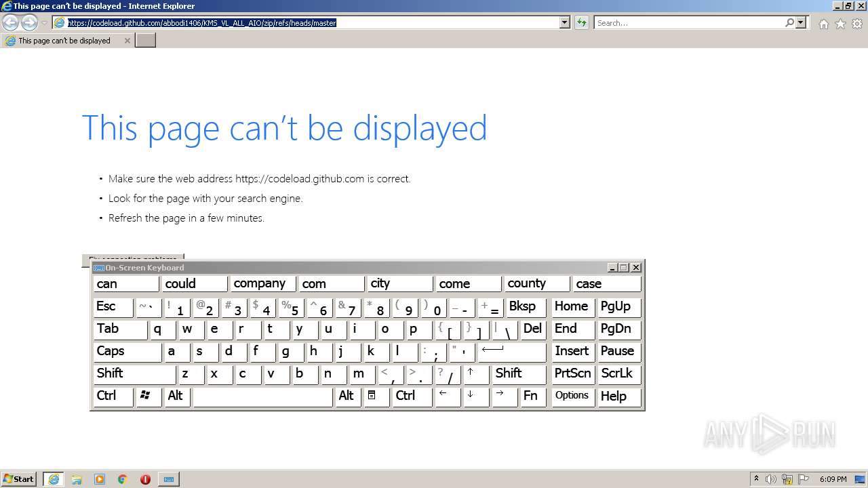
Task: Open Favorites star icon
Action: (x=840, y=24)
